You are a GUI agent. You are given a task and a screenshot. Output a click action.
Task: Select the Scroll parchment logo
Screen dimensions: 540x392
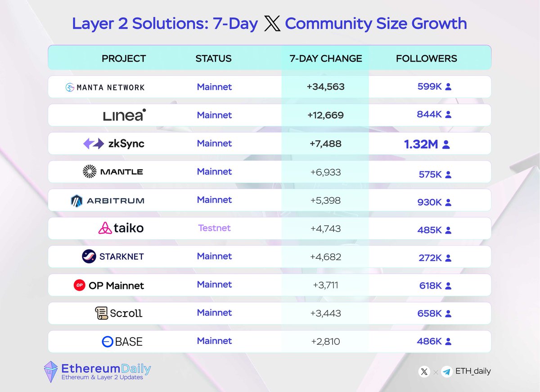(102, 313)
